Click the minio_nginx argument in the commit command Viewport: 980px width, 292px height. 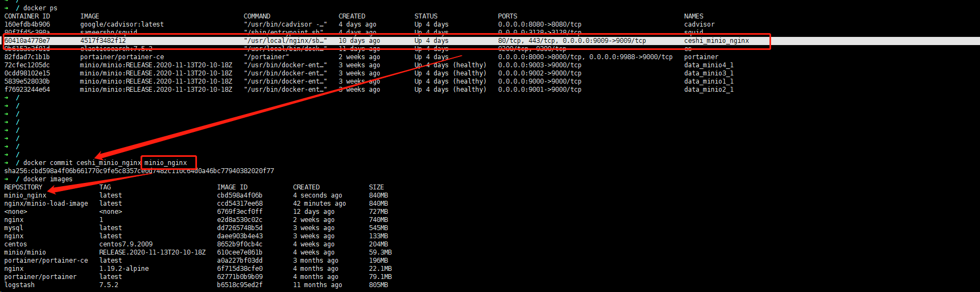point(166,163)
